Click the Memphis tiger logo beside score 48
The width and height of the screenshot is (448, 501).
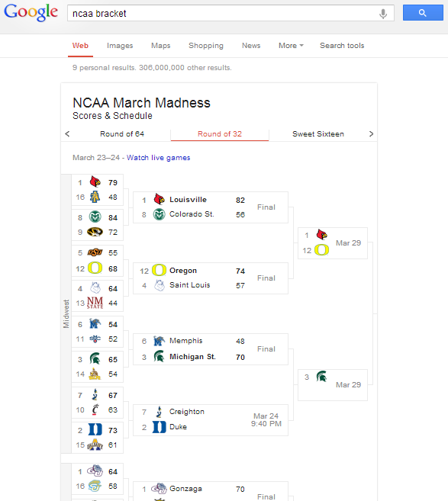click(159, 341)
